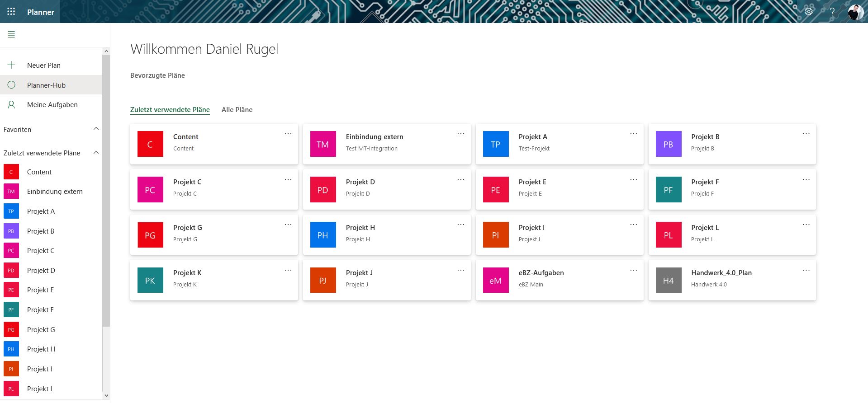Click sidebar scrollbar up arrow
868x403 pixels.
point(106,51)
